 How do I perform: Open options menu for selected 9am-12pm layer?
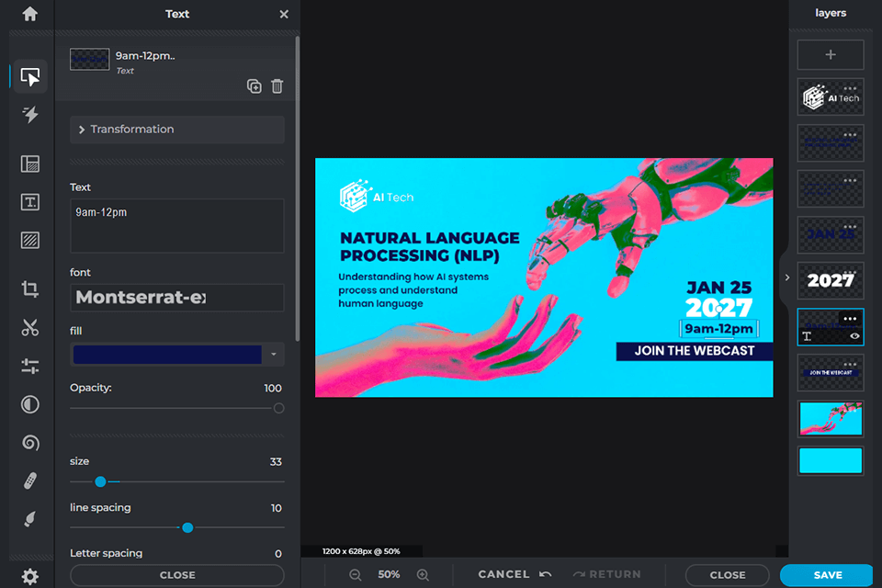(850, 319)
